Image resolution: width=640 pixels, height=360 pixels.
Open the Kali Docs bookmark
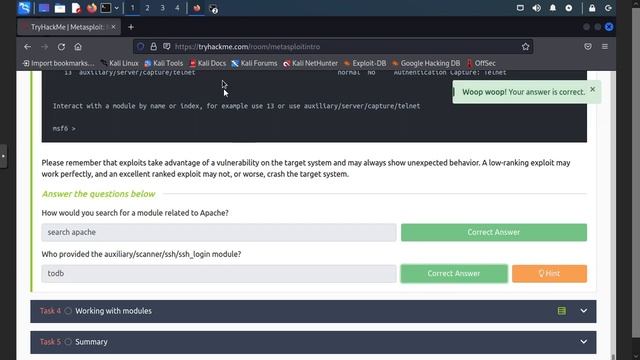coord(208,63)
